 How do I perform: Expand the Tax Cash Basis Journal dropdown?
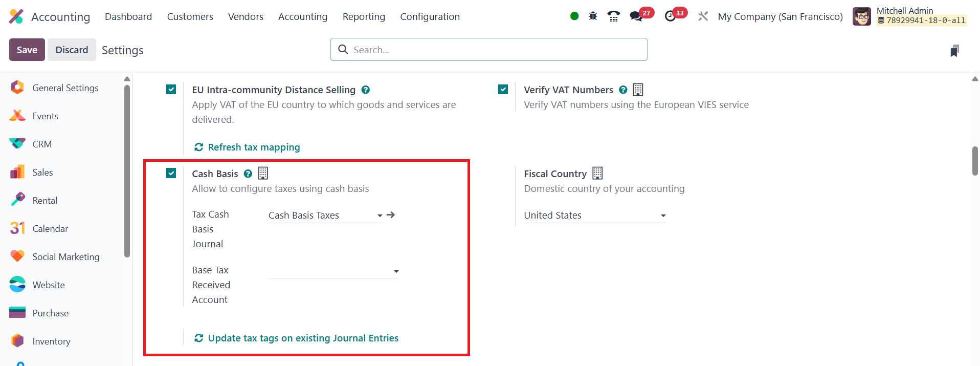pyautogui.click(x=325, y=216)
